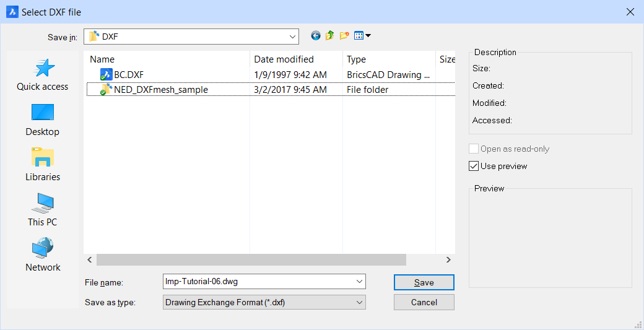This screenshot has height=330, width=644.
Task: Click the BricsCAD logo in title bar
Action: click(x=12, y=12)
